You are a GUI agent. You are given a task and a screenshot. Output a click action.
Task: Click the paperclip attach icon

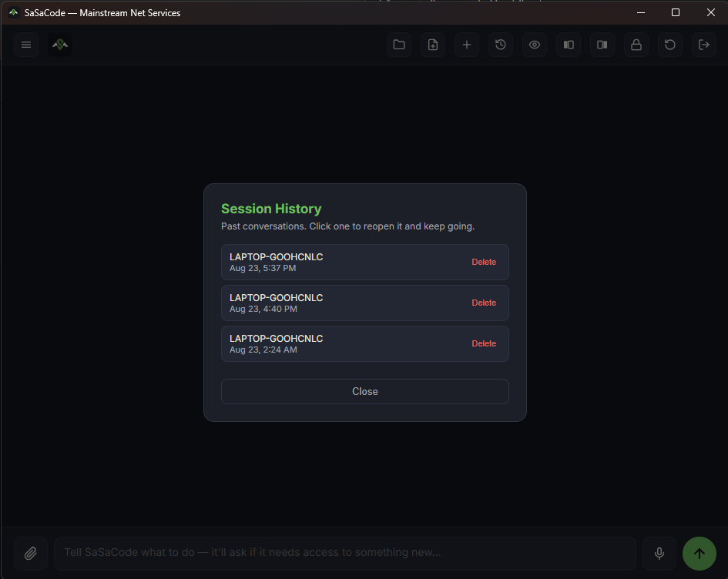point(31,553)
